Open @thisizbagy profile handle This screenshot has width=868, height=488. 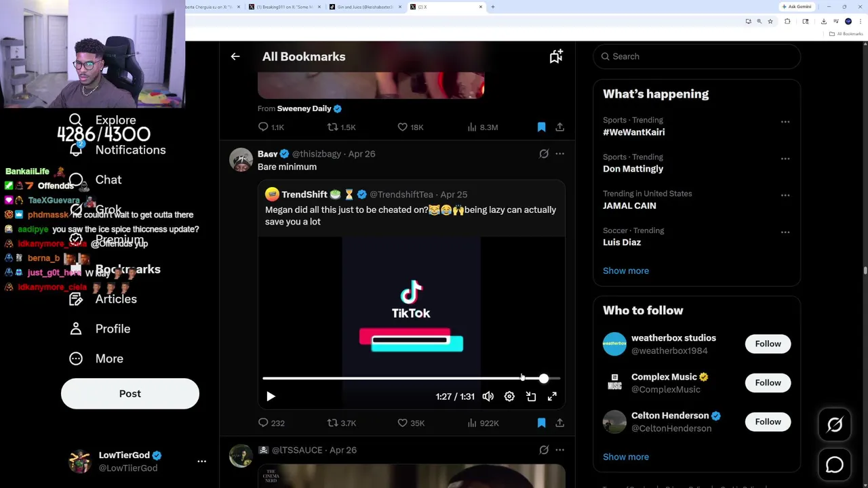317,154
